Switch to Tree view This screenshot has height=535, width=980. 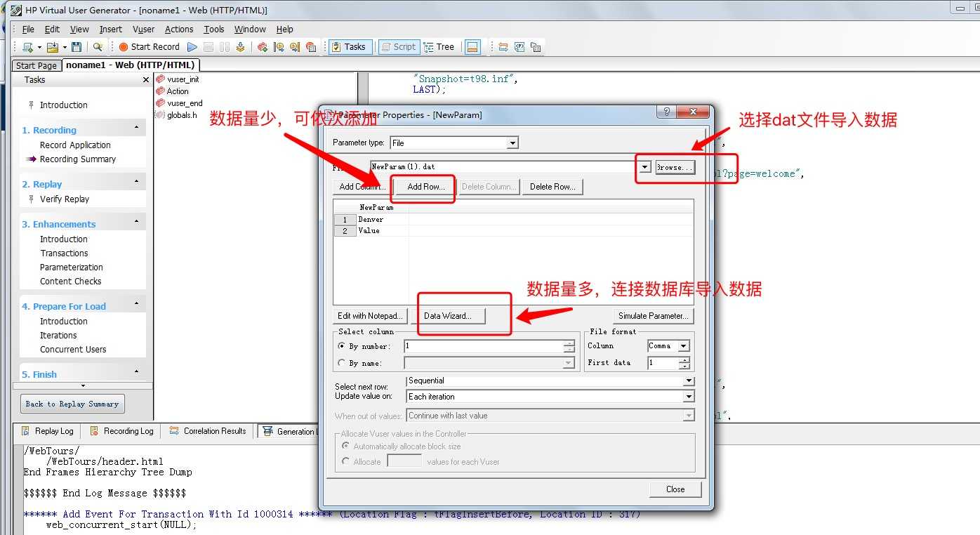click(x=439, y=47)
